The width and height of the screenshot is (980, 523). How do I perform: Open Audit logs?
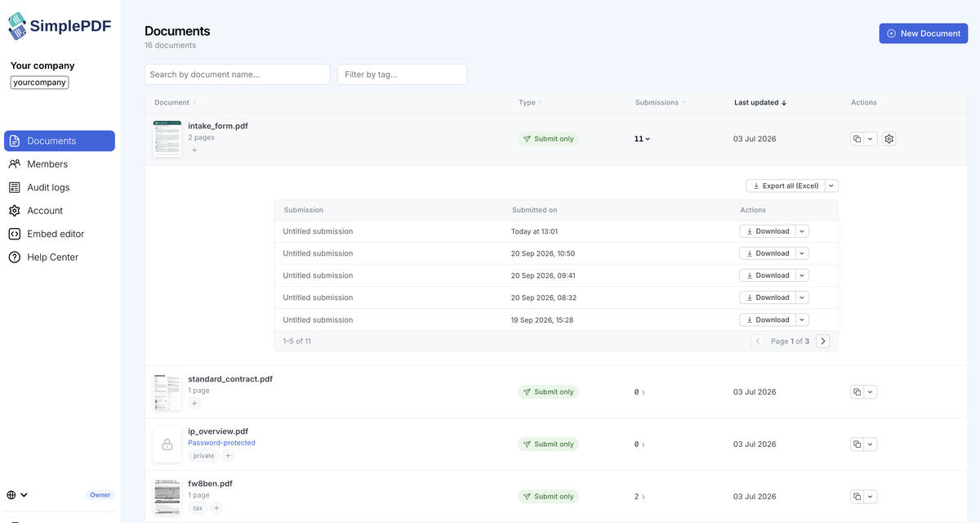coord(60,187)
